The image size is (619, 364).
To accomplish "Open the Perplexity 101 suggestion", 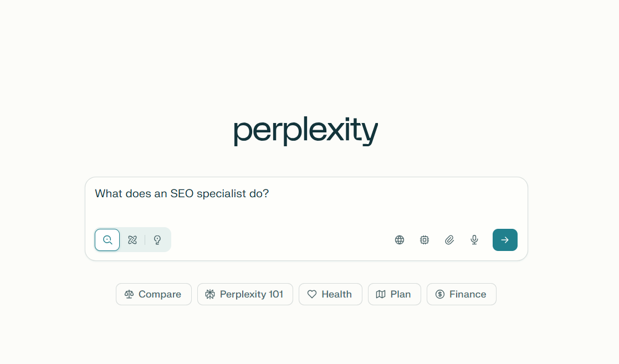I will tap(245, 294).
